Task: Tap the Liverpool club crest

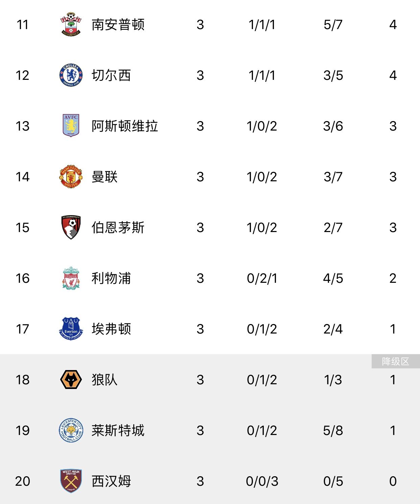Action: [71, 278]
